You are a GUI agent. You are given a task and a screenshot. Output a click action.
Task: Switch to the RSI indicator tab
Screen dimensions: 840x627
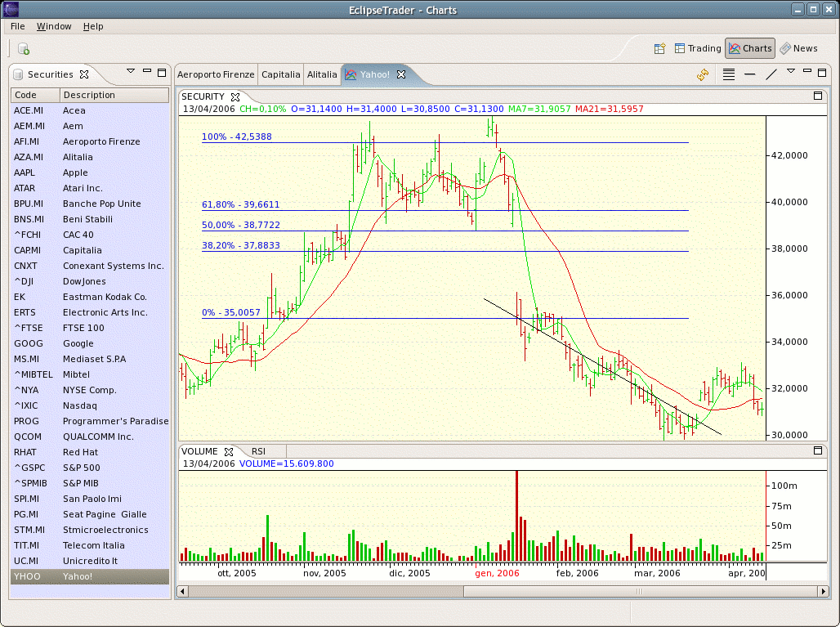pyautogui.click(x=258, y=451)
